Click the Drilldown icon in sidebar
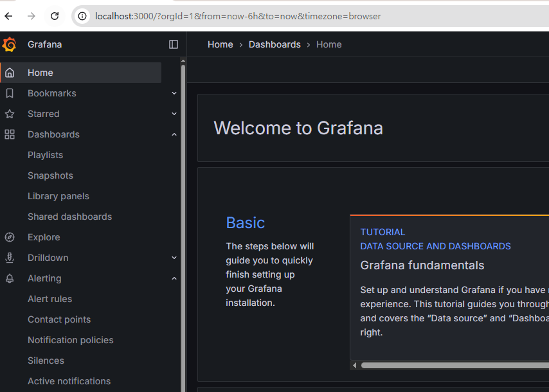This screenshot has height=392, width=549. [10, 258]
